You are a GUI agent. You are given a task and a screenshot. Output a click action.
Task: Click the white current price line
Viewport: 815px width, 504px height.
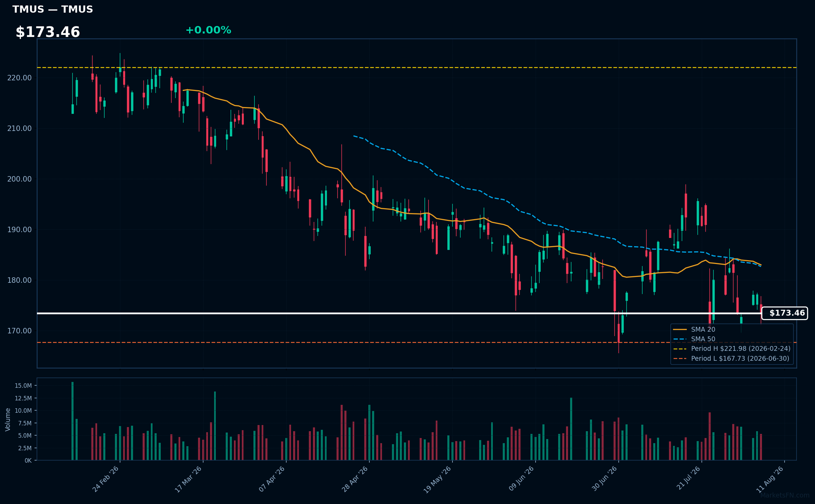[x=399, y=313]
